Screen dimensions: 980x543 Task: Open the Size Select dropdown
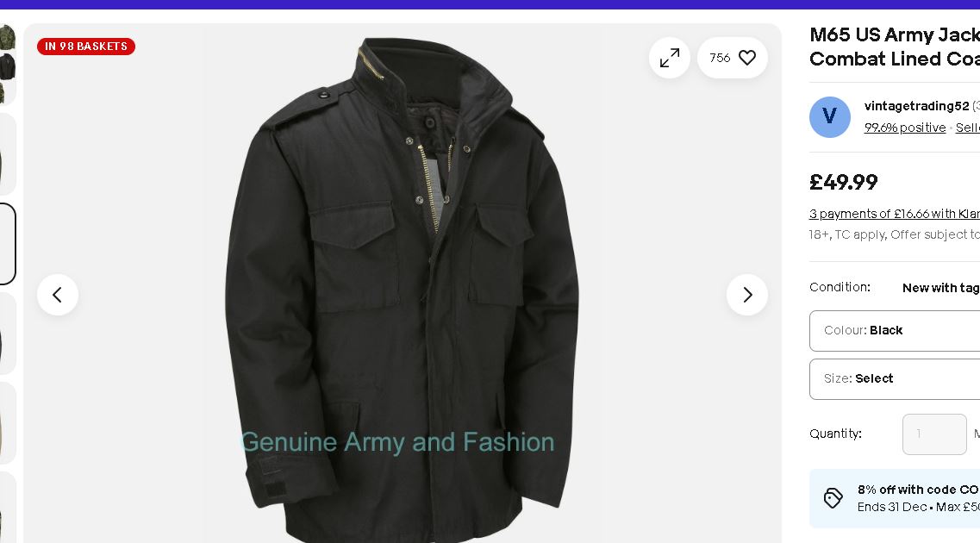coord(895,378)
